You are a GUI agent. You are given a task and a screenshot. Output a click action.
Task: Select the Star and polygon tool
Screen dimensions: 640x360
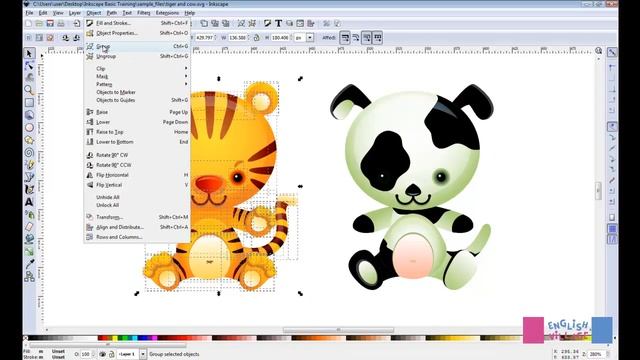[x=29, y=140]
